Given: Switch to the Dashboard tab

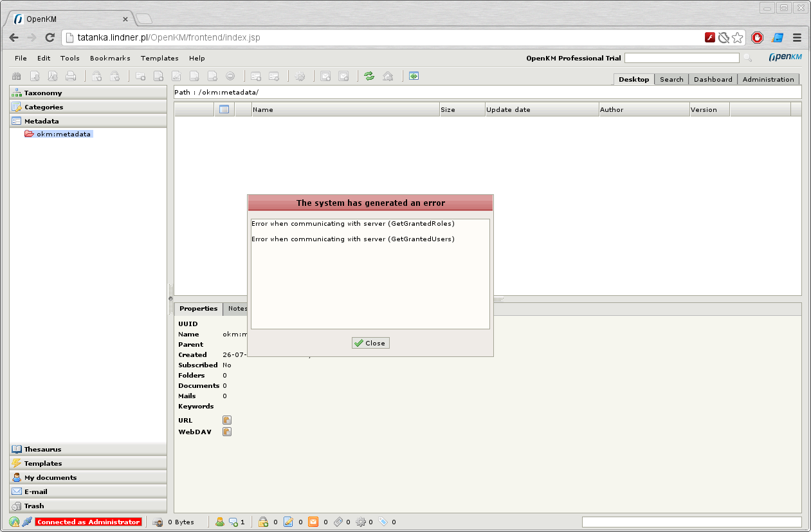Looking at the screenshot, I should (x=713, y=79).
